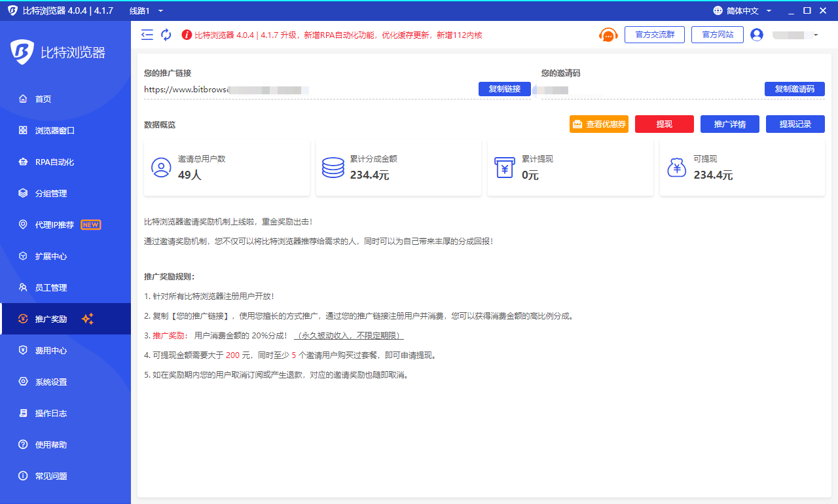Screen dimensions: 838x504
Task: Click the refresh icon in the top bar
Action: click(x=166, y=35)
